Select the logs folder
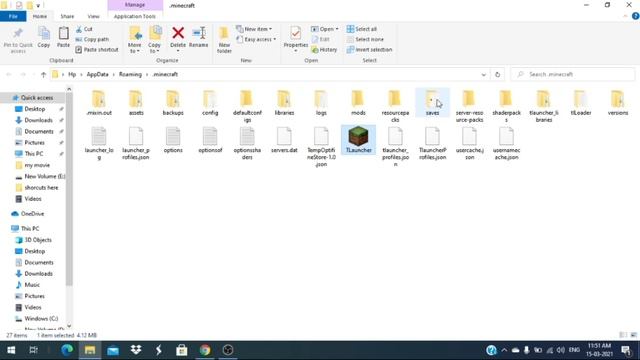 (321, 103)
